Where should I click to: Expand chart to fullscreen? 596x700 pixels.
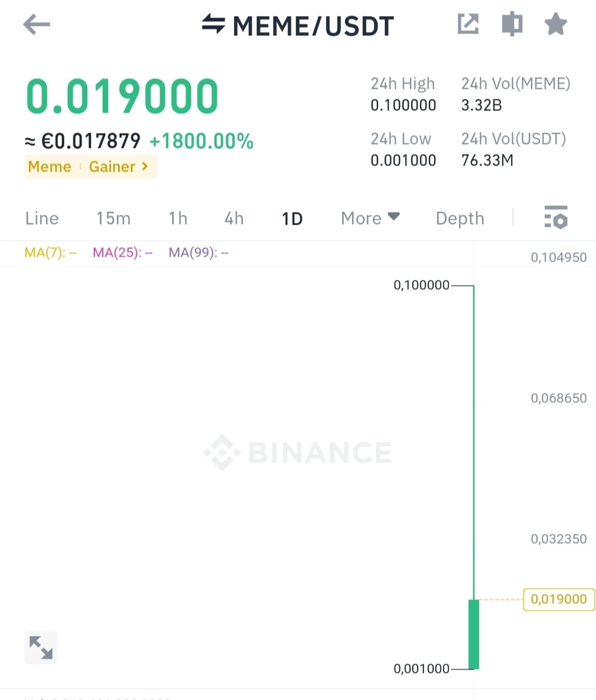point(41,647)
